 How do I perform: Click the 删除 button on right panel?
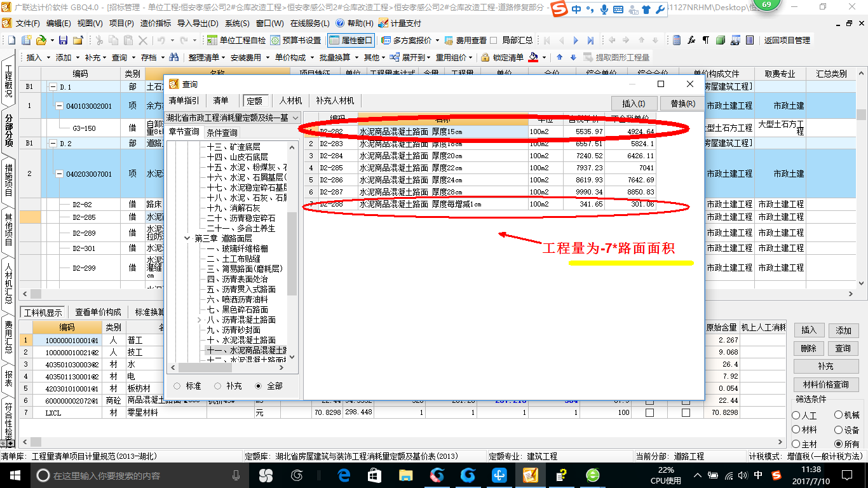tap(808, 348)
